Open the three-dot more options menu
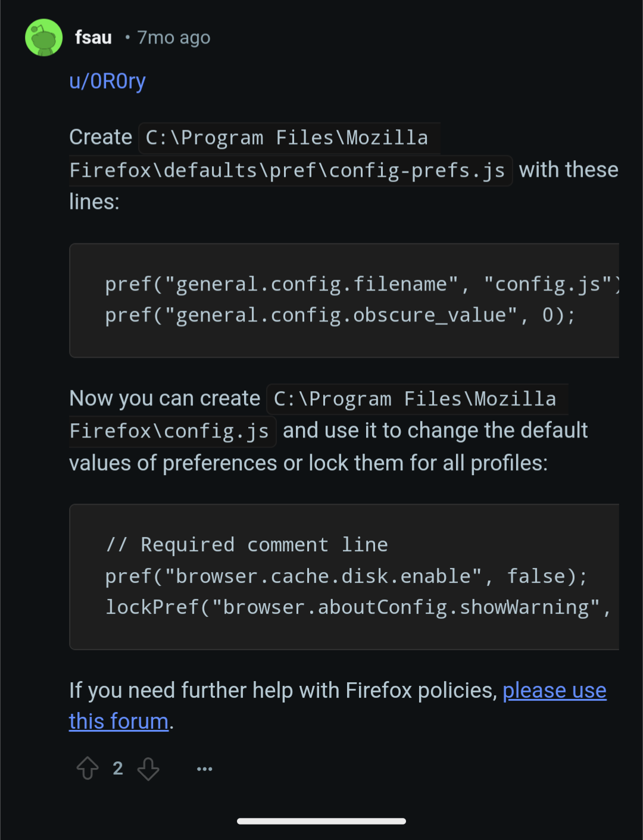The image size is (643, 840). pos(204,769)
